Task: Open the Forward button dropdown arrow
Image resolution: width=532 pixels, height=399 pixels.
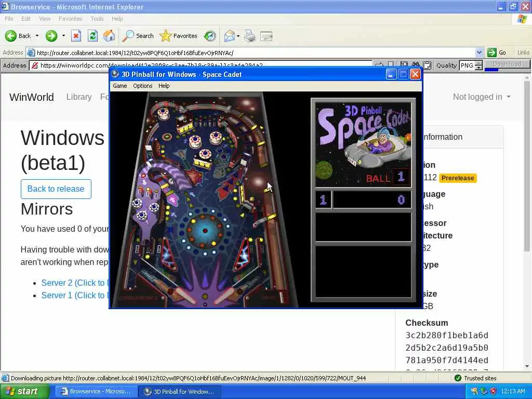Action: point(63,36)
